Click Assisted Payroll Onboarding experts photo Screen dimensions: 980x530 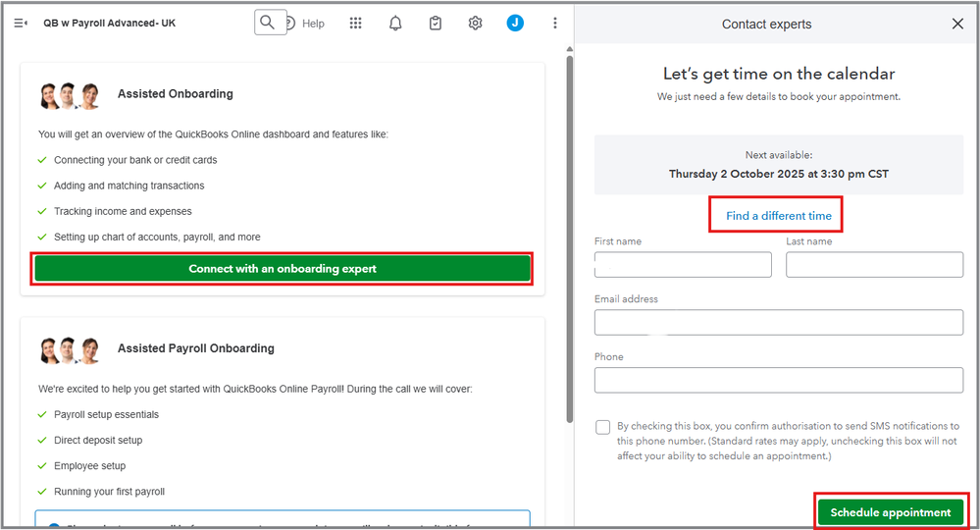[x=70, y=350]
